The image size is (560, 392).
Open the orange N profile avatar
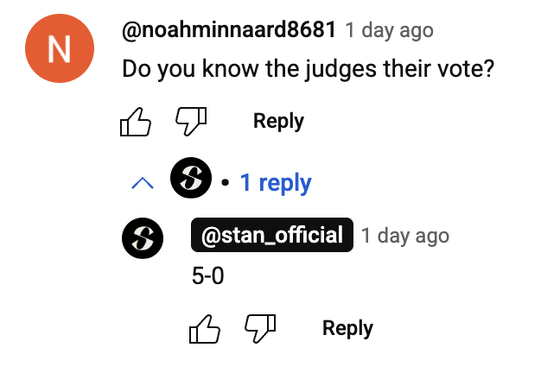point(60,50)
